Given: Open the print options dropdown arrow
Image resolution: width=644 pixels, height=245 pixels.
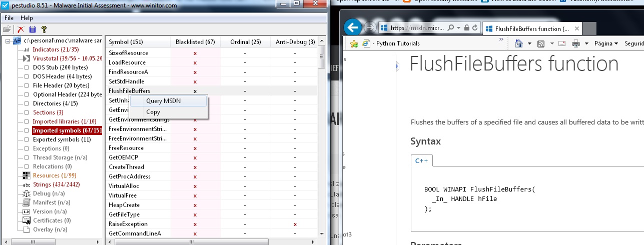Looking at the screenshot, I should pyautogui.click(x=586, y=43).
